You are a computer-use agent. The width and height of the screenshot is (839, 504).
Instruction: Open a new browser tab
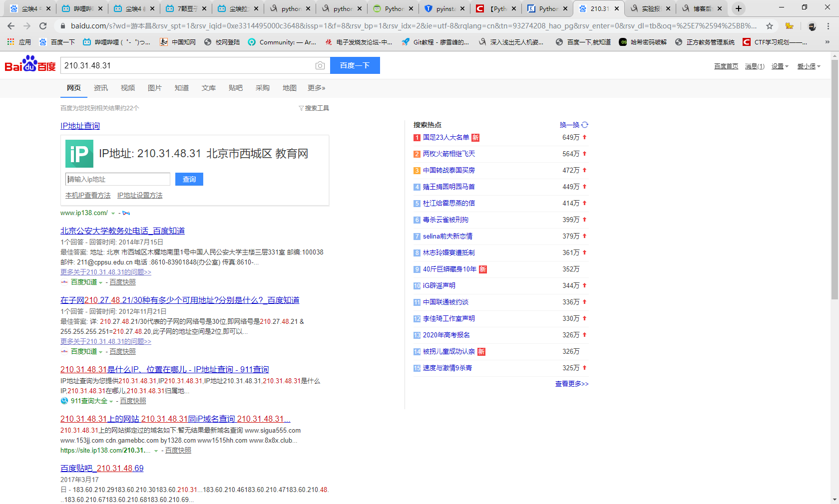[x=739, y=8]
